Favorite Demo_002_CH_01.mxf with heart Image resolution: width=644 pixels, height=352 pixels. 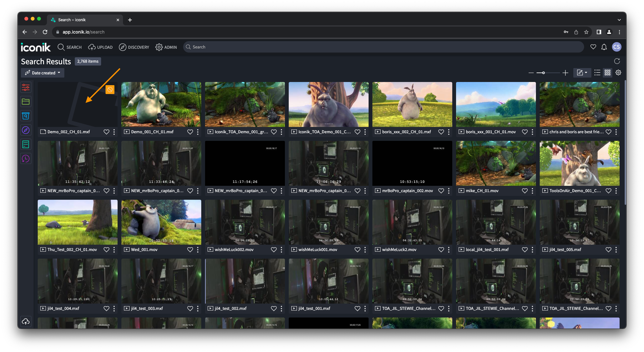click(x=106, y=132)
